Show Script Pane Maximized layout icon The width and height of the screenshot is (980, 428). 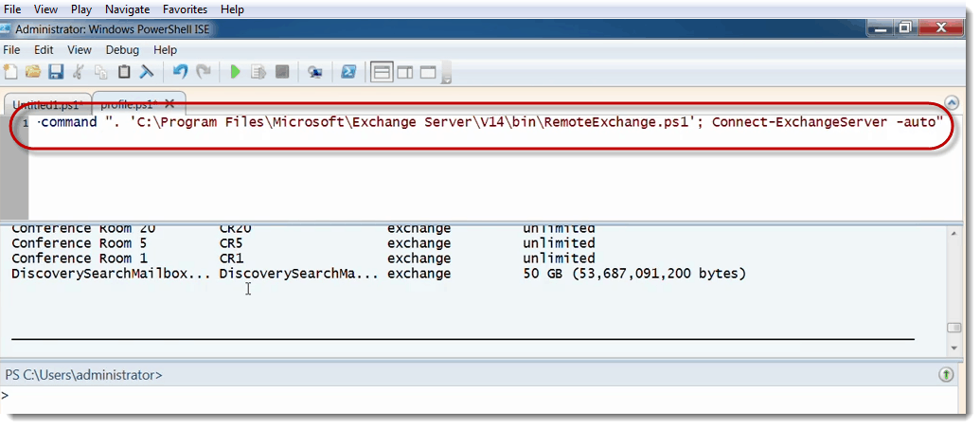point(428,73)
